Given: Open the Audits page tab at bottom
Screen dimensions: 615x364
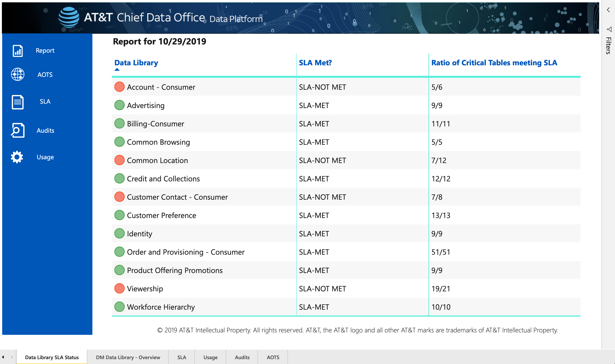Looking at the screenshot, I should (x=242, y=357).
